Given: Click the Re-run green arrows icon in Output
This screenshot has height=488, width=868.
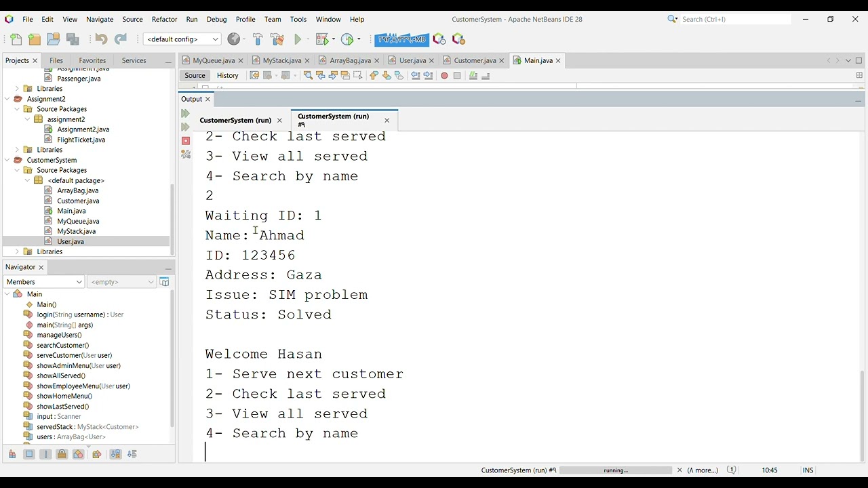Looking at the screenshot, I should pyautogui.click(x=185, y=113).
